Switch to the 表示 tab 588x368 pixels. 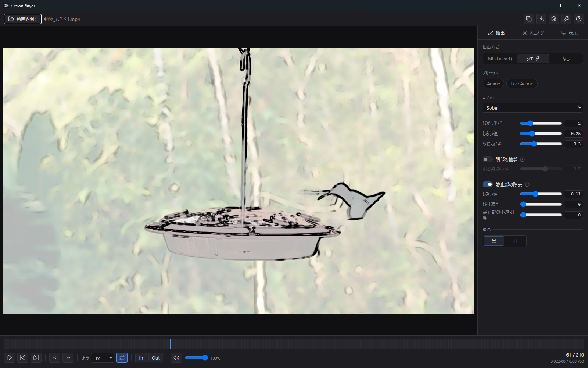click(x=569, y=33)
